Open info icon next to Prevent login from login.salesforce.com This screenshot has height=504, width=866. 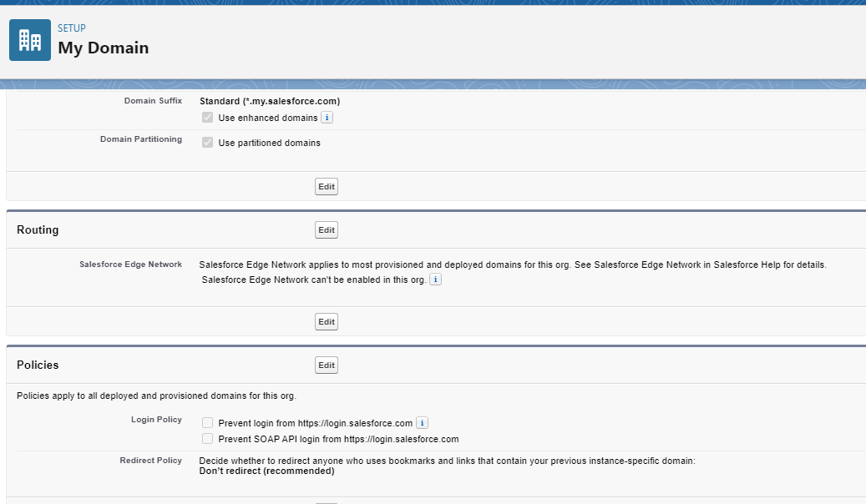click(422, 423)
